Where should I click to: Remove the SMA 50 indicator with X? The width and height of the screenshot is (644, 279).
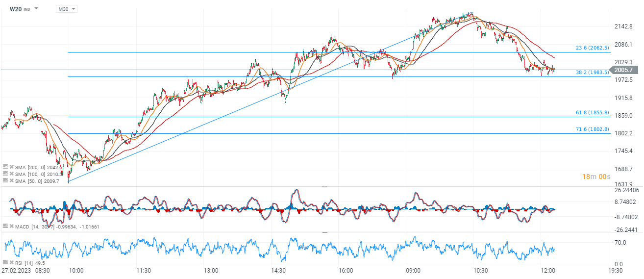point(11,181)
